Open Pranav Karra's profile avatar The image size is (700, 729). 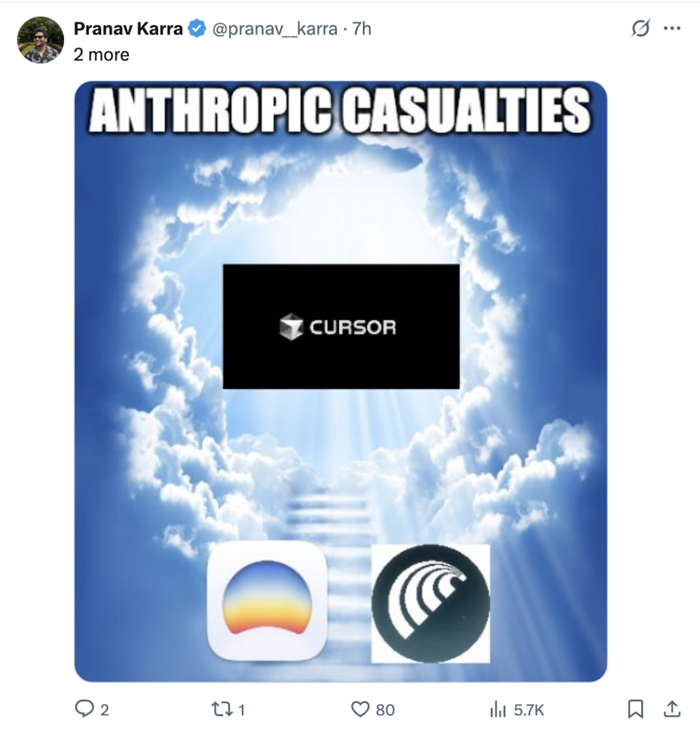click(40, 40)
